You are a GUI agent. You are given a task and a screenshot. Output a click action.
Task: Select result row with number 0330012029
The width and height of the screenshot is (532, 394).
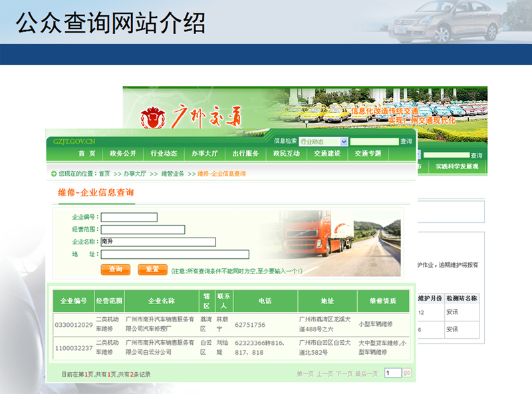(x=74, y=325)
